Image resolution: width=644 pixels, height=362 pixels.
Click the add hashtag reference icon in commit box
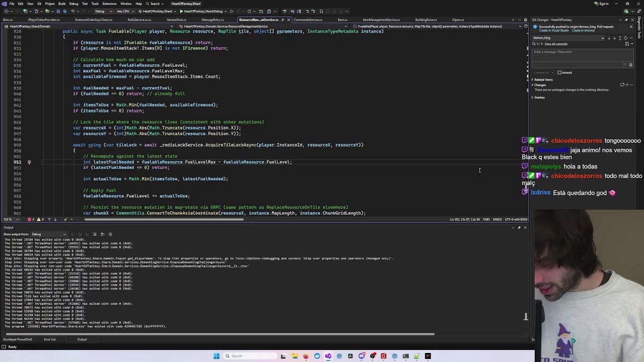tap(631, 65)
